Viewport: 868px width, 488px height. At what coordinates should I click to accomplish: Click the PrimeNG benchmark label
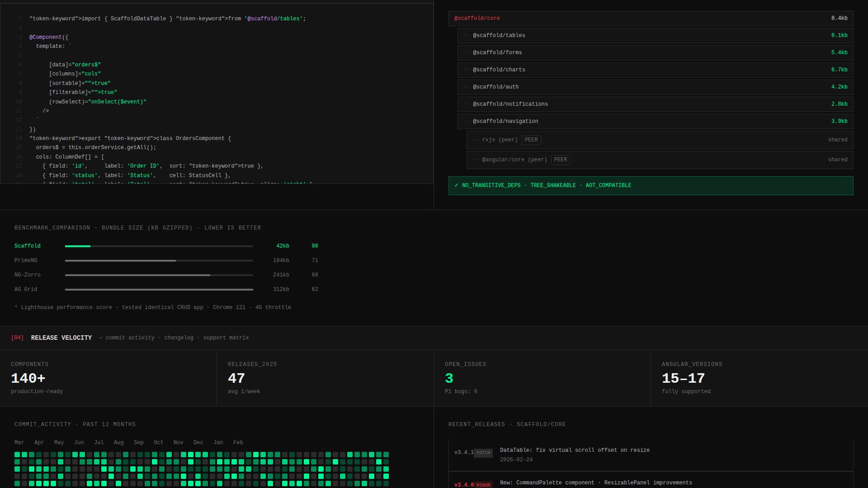(26, 261)
